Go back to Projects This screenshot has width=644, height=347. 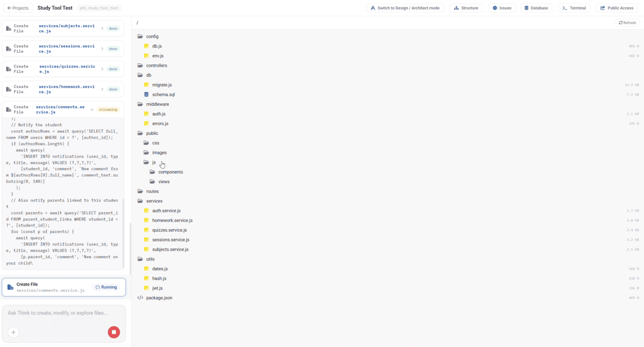(18, 8)
